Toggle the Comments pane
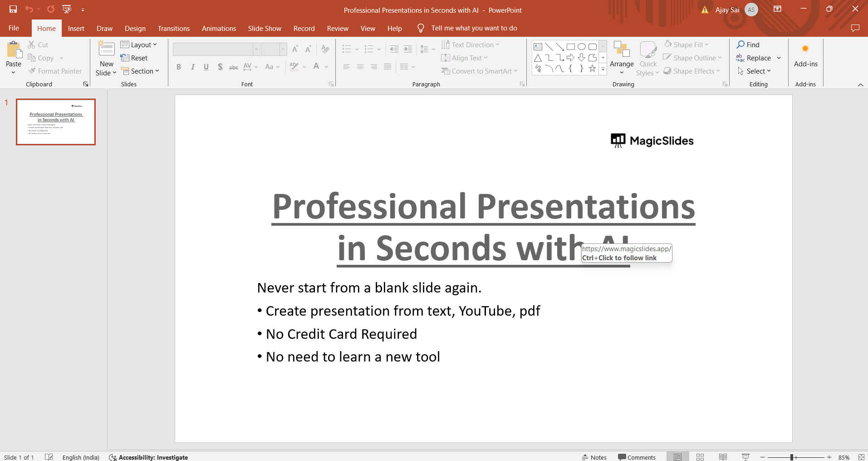 tap(637, 457)
